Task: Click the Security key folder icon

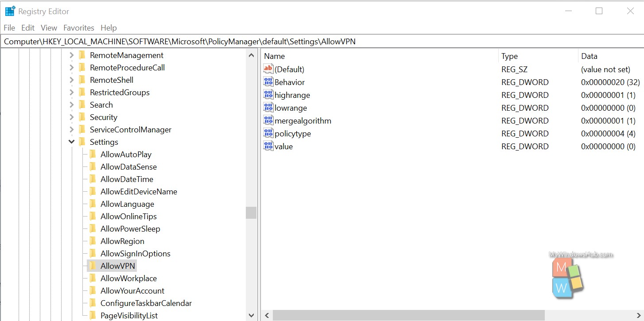Action: pyautogui.click(x=81, y=117)
